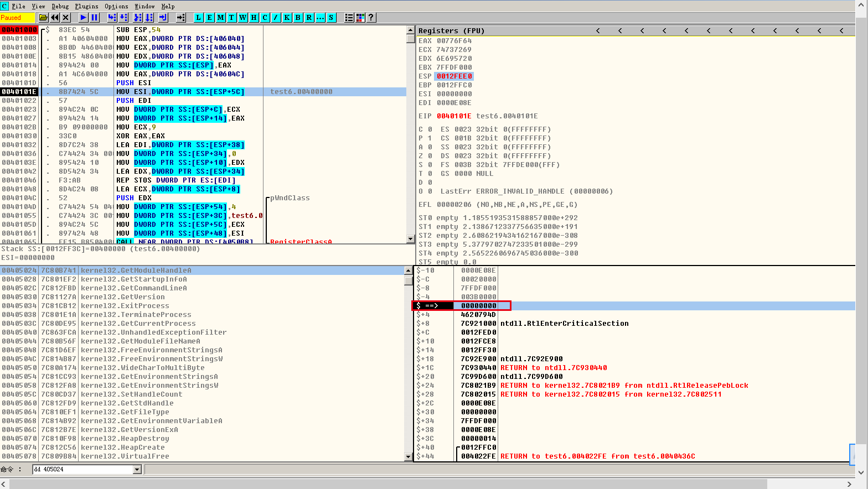Viewport: 868px width, 489px height.
Task: Open the Help menu
Action: (168, 6)
